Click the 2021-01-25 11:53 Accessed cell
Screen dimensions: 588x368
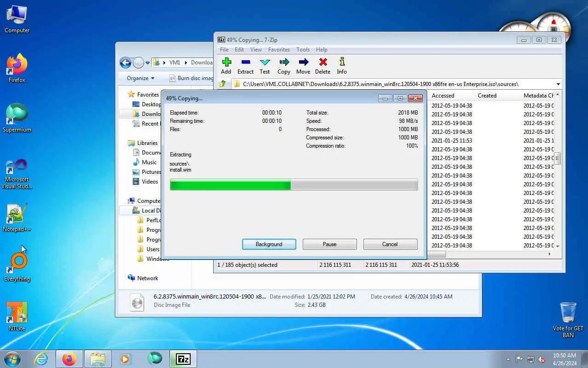452,141
